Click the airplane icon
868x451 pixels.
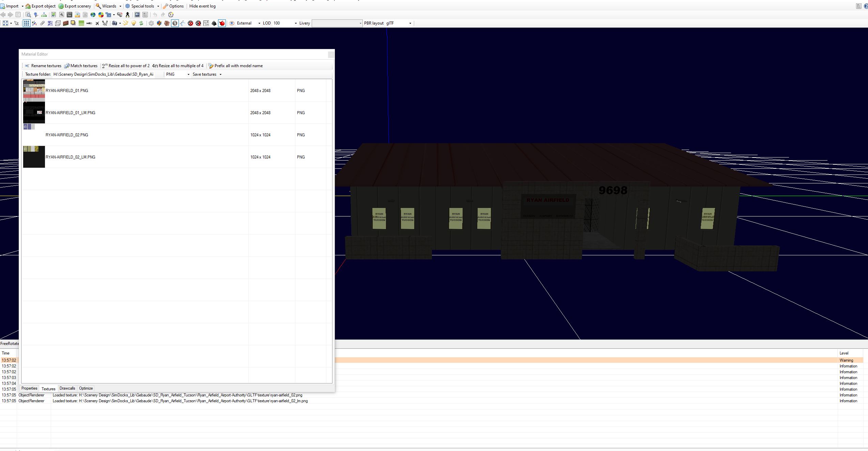97,23
